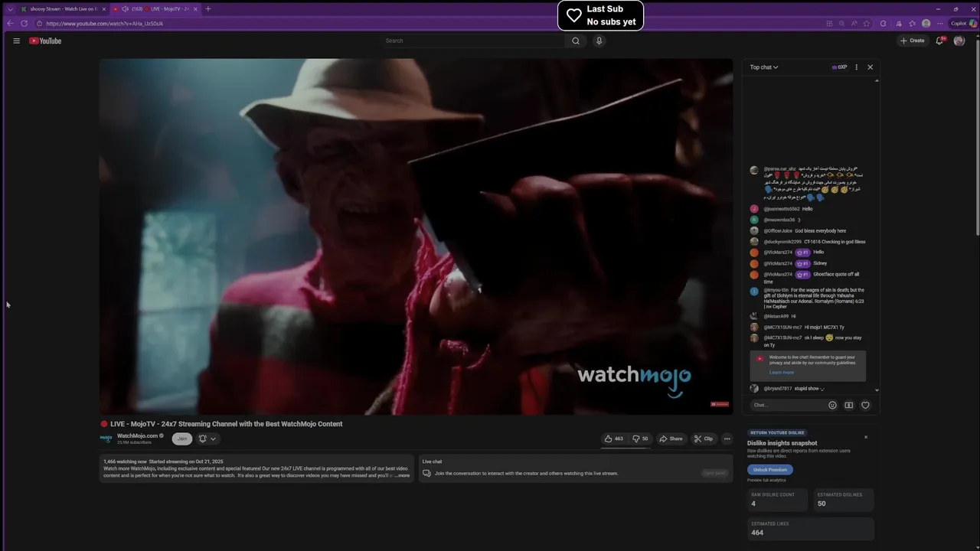
Task: Click the browser address bar URL
Action: point(104,23)
